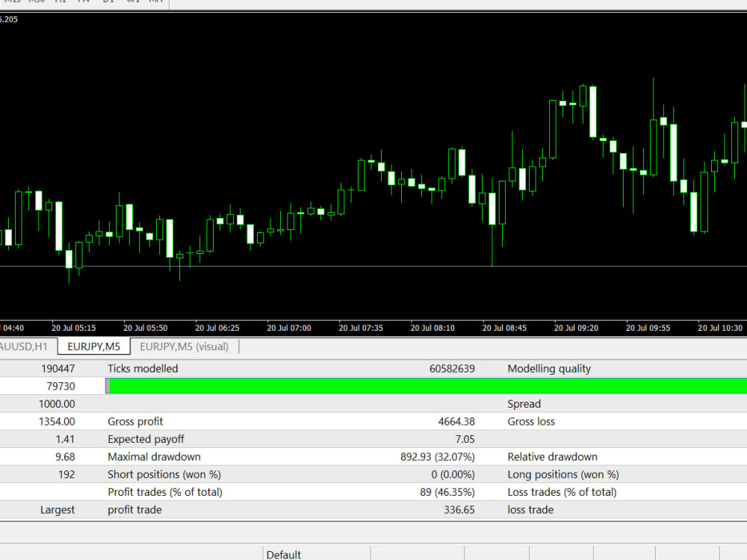The height and width of the screenshot is (560, 747).
Task: Click the green testing progress bar
Action: [426, 386]
